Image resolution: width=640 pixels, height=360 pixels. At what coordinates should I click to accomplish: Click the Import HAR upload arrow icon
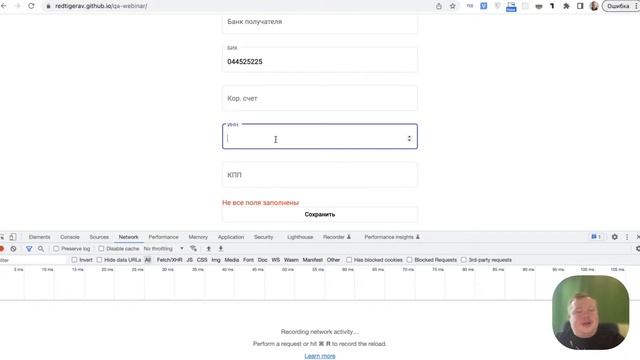[x=209, y=249]
